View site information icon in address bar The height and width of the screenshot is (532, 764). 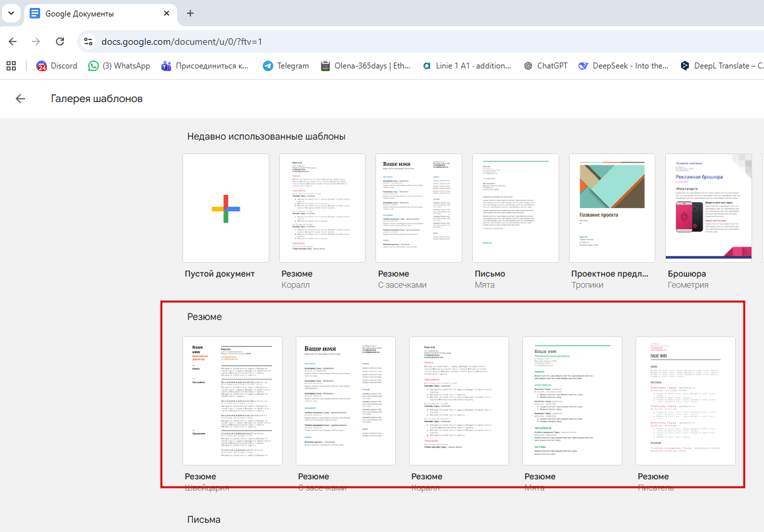[x=88, y=41]
